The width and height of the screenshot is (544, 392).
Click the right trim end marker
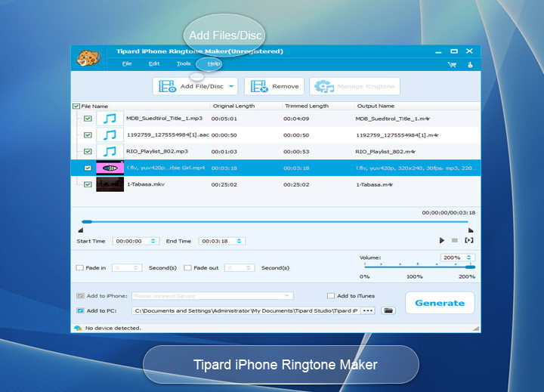click(471, 230)
